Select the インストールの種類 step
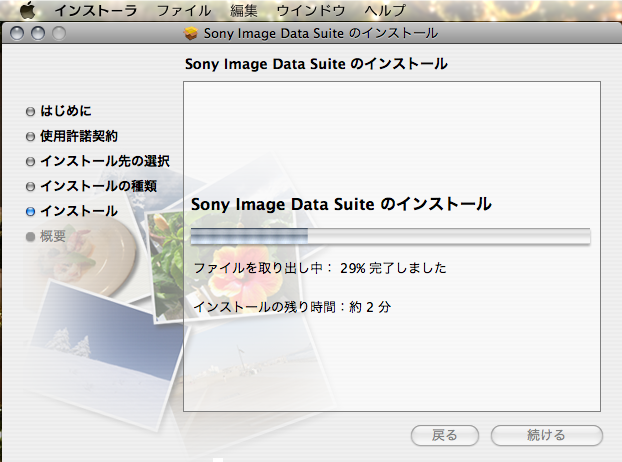Screen dimensions: 622x462 98,186
